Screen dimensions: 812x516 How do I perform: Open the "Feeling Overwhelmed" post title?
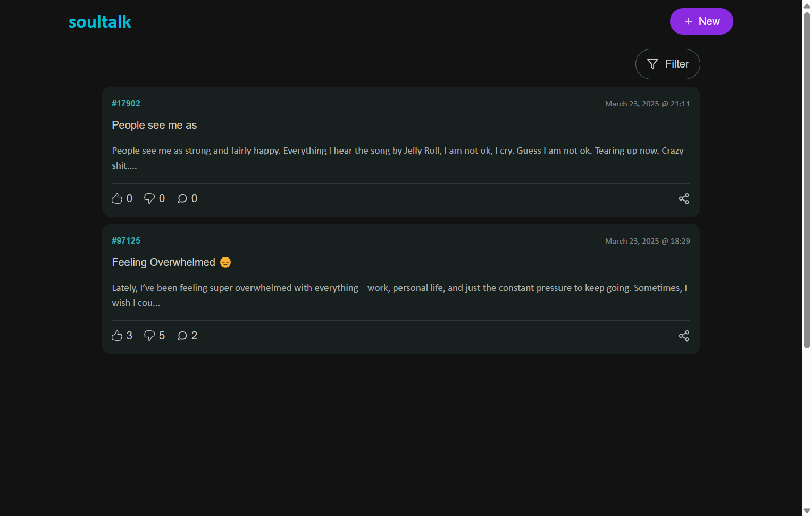coord(164,262)
